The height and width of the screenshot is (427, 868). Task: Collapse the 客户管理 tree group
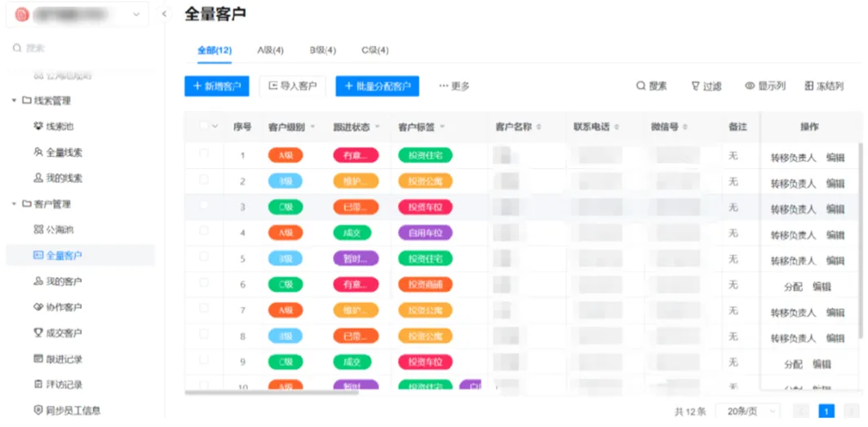pyautogui.click(x=14, y=204)
